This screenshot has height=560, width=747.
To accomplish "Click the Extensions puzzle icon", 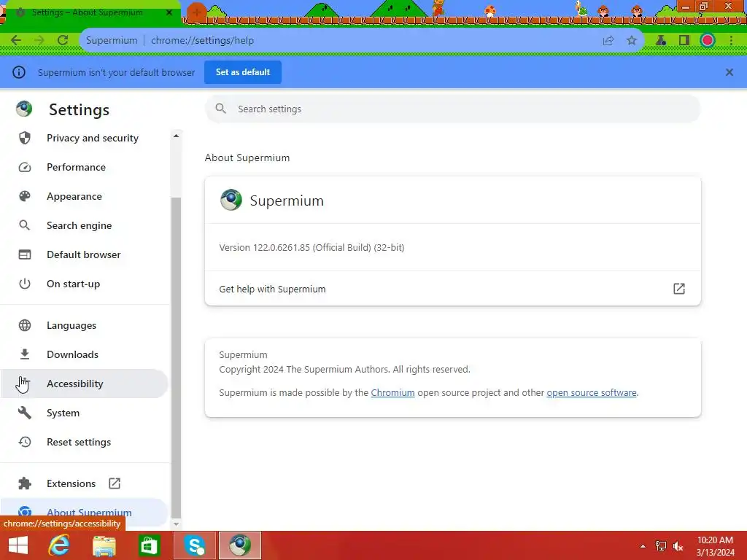I will [25, 483].
